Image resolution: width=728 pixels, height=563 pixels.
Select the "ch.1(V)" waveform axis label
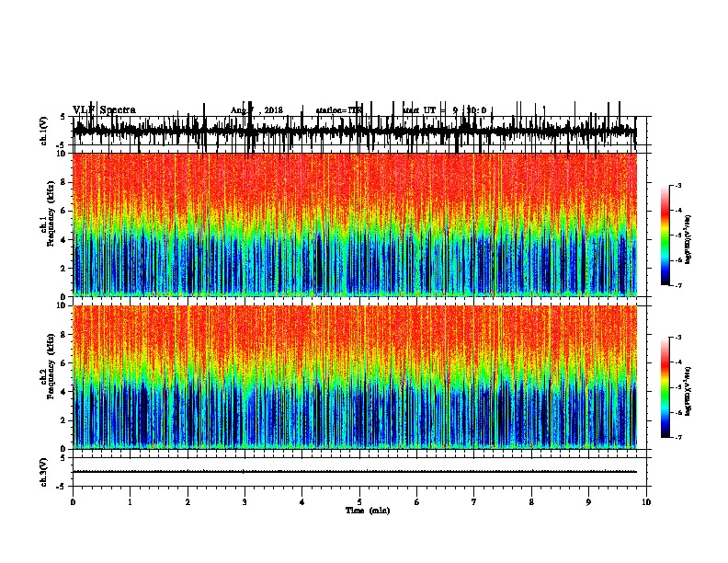44,131
